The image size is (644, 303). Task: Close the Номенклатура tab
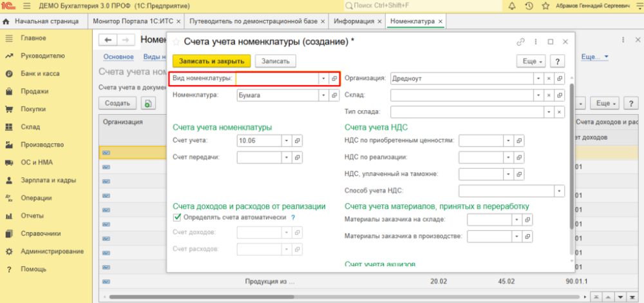click(440, 21)
